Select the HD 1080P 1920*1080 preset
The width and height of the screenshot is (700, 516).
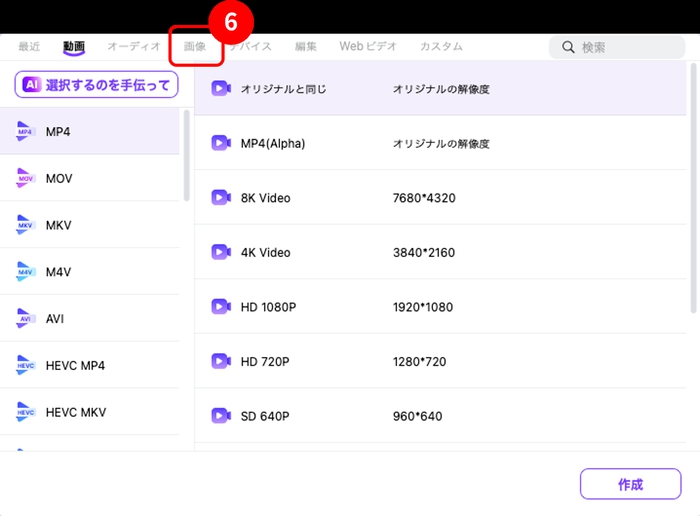tap(440, 307)
